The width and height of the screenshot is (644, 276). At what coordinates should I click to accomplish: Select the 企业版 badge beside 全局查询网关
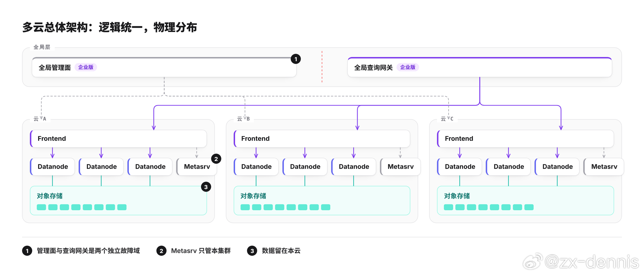pyautogui.click(x=408, y=67)
